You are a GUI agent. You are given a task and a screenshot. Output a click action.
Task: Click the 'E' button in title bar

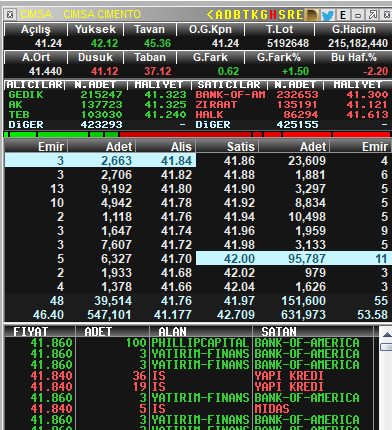pos(343,15)
